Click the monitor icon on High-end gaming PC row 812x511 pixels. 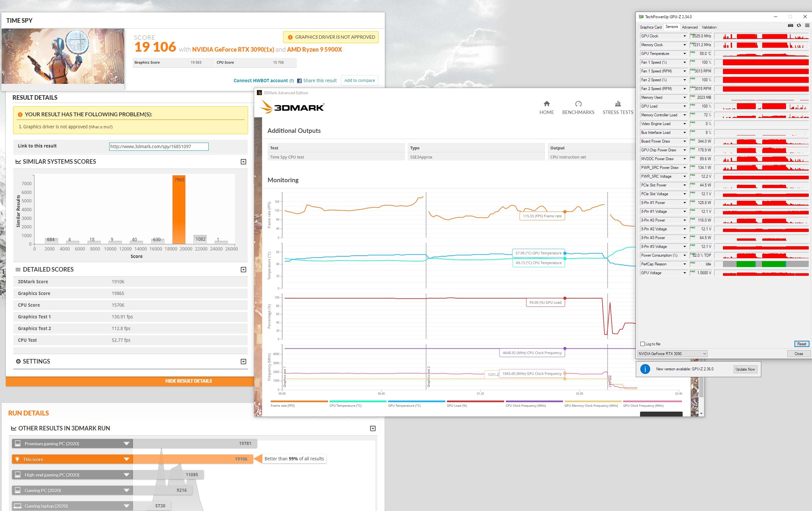(18, 475)
